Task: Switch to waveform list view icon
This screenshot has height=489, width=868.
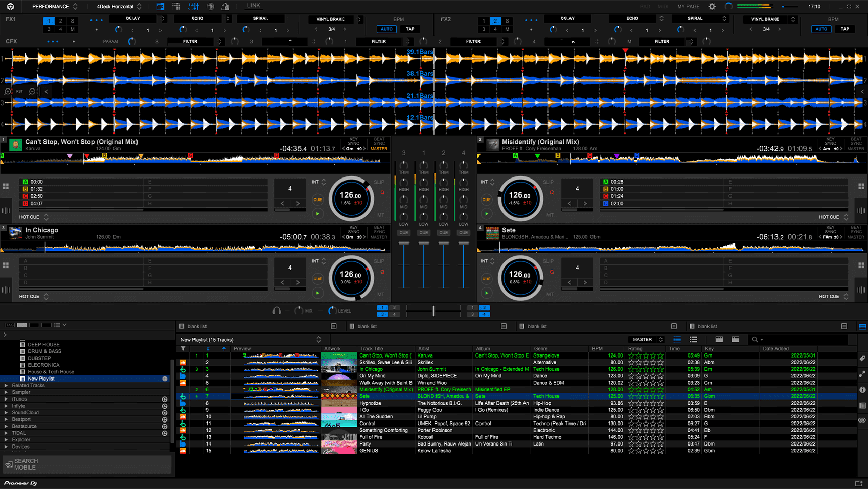Action: [x=677, y=339]
